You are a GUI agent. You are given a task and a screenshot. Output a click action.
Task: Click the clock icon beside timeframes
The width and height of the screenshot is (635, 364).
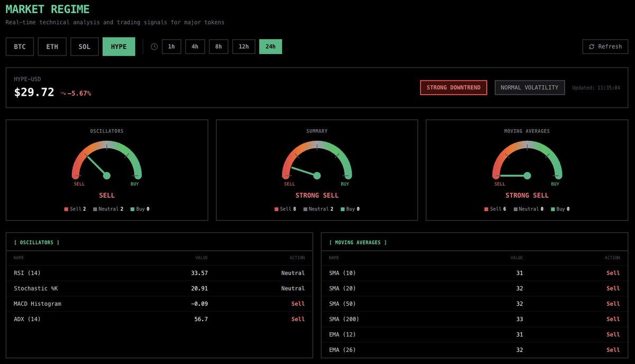(x=154, y=47)
